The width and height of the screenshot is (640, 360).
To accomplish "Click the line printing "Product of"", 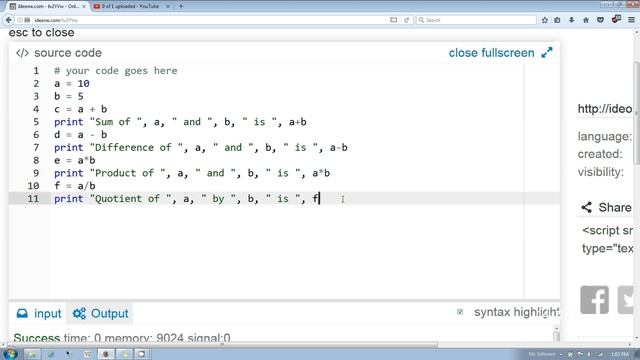I will coord(192,173).
